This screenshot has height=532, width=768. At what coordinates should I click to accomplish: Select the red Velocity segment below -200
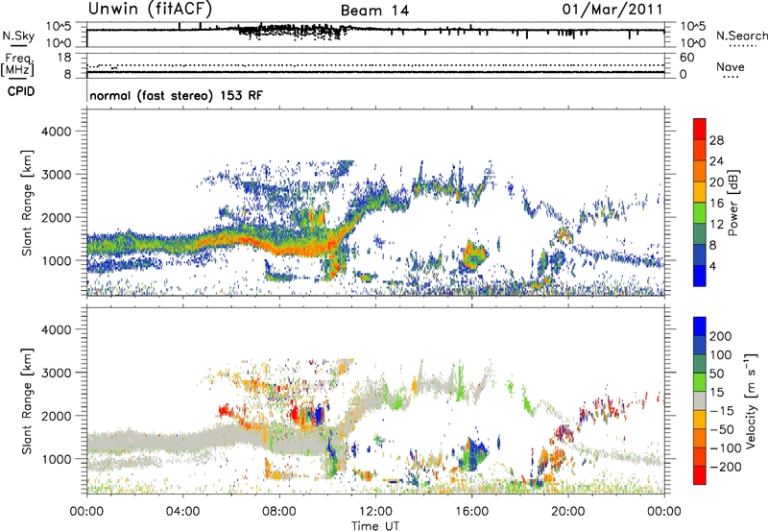700,475
